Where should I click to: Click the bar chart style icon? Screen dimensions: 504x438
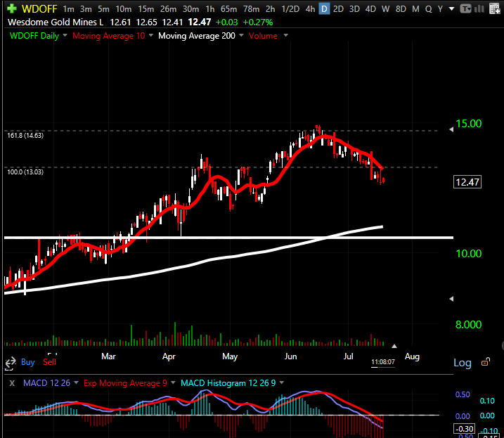(479, 8)
